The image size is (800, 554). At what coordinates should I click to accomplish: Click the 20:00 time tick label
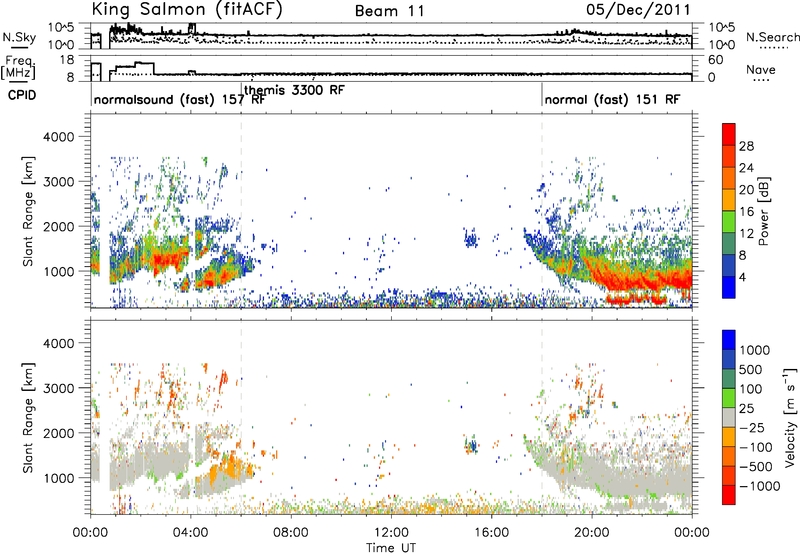pyautogui.click(x=592, y=532)
